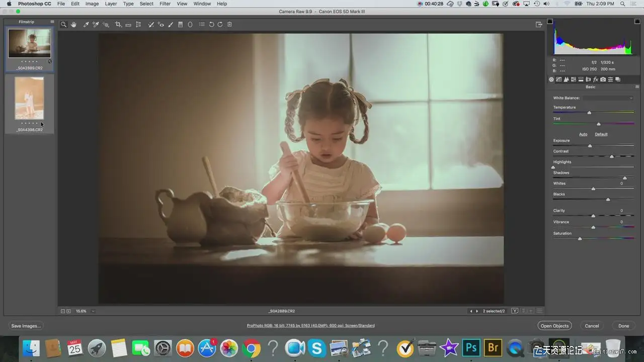Pick the White Balance eyedropper tool

pos(86,24)
